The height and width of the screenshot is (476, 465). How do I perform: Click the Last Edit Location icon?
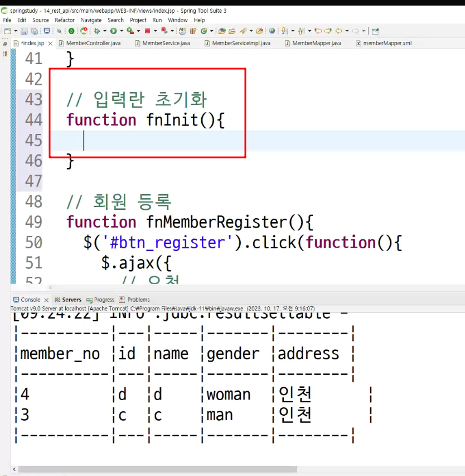click(x=318, y=31)
